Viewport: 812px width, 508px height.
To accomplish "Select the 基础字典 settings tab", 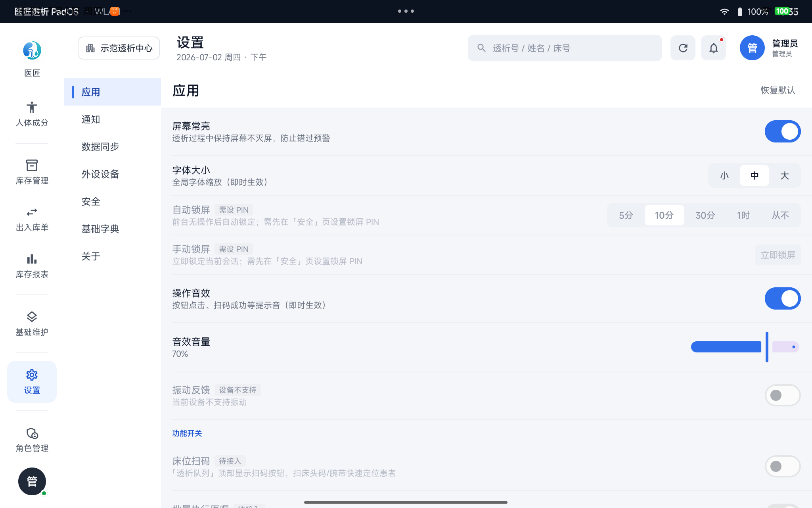I will click(112, 229).
